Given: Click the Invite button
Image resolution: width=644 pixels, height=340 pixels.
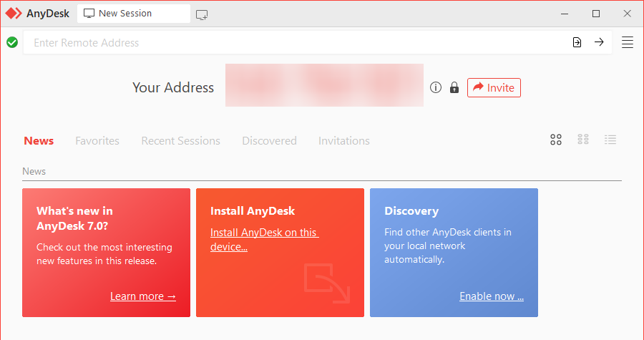Looking at the screenshot, I should click(494, 88).
